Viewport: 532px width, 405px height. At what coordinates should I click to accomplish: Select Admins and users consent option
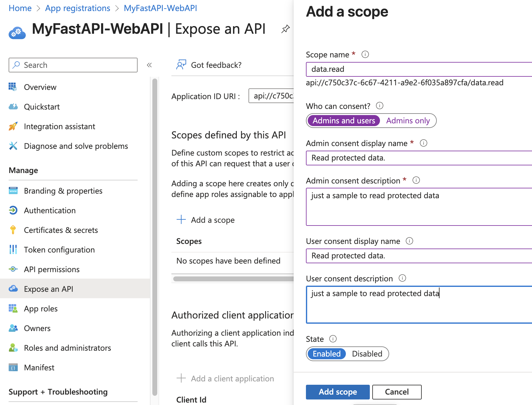click(344, 121)
